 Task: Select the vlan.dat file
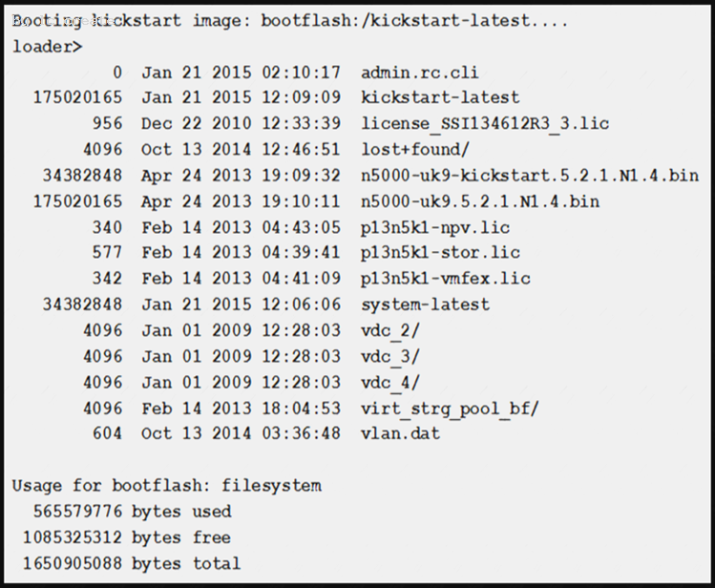point(400,433)
